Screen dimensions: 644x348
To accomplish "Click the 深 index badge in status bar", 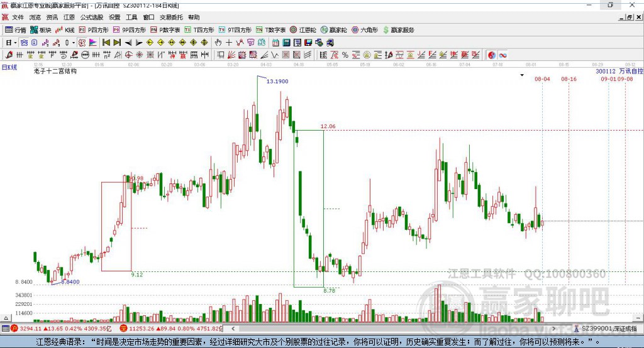I will point(123,329).
